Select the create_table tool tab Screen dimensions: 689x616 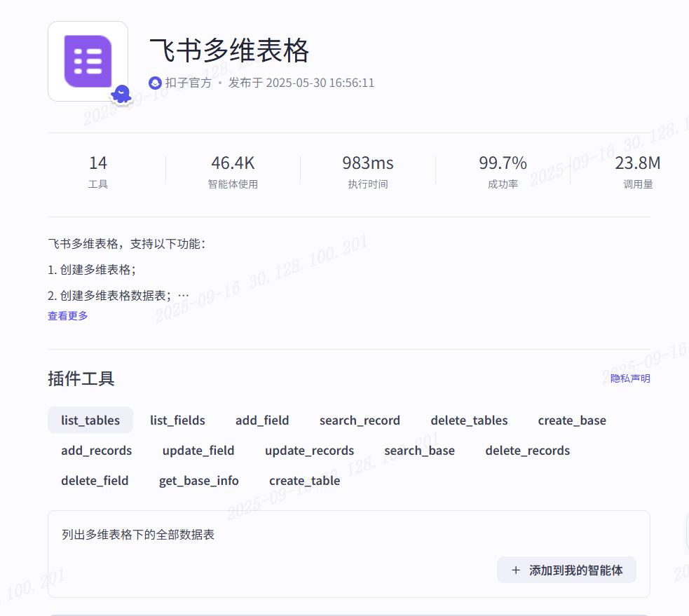coord(304,480)
